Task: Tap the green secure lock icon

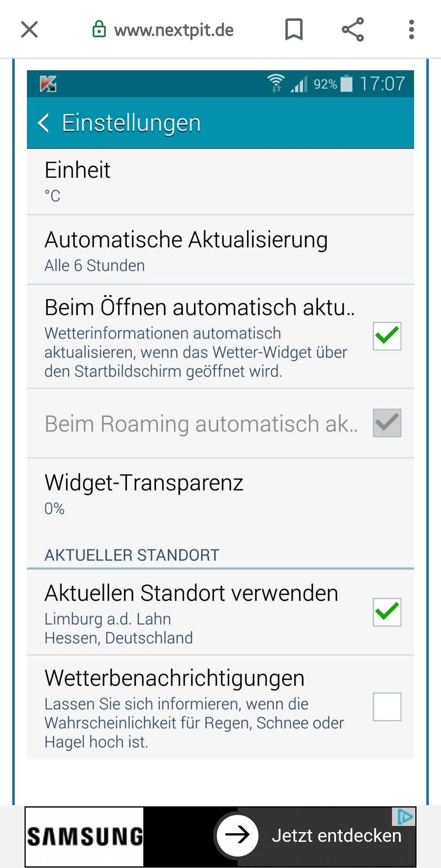Action: click(99, 30)
